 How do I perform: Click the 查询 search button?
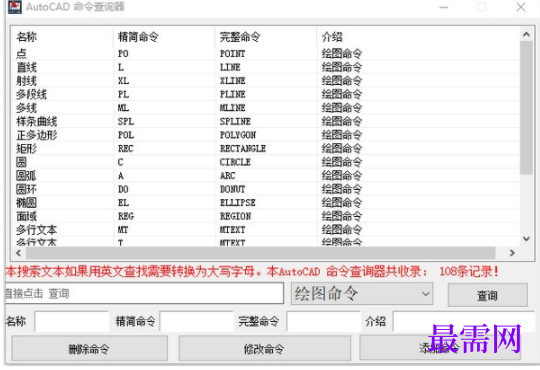[x=487, y=295]
